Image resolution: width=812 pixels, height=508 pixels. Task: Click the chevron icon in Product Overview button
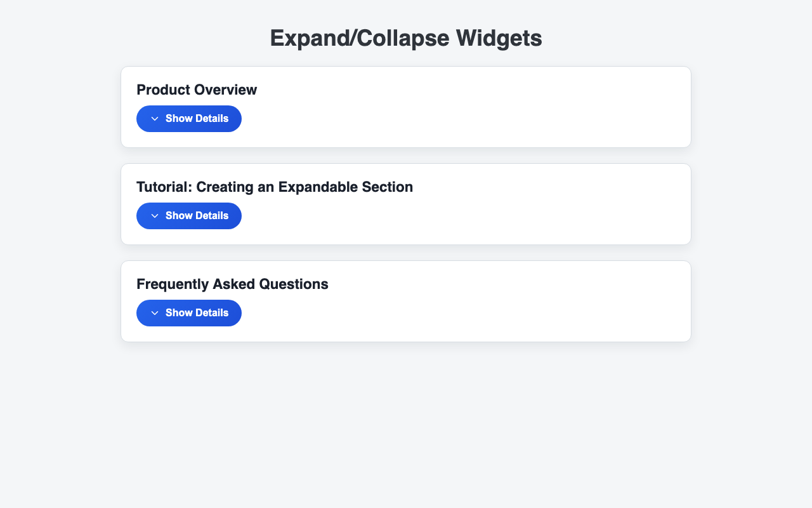coord(155,119)
